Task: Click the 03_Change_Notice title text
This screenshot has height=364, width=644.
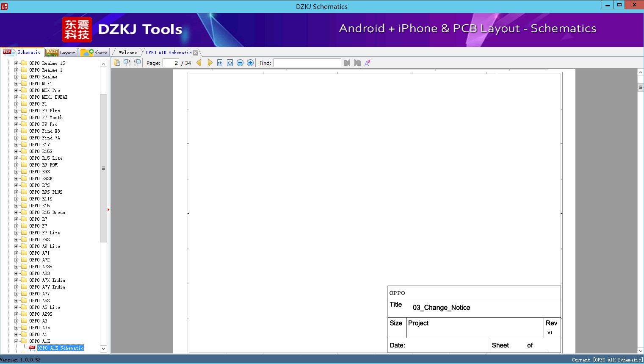Action: (441, 308)
